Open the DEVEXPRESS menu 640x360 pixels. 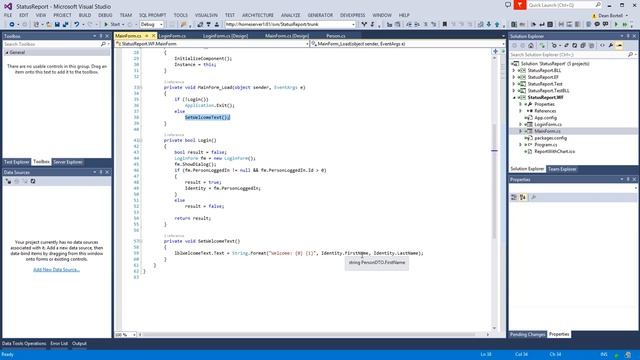[x=352, y=15]
